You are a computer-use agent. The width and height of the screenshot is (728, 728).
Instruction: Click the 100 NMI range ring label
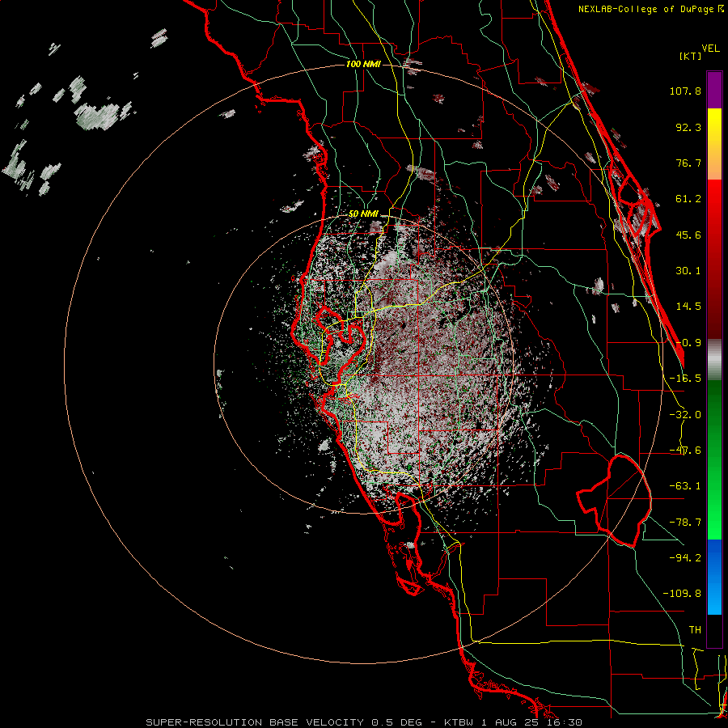363,64
